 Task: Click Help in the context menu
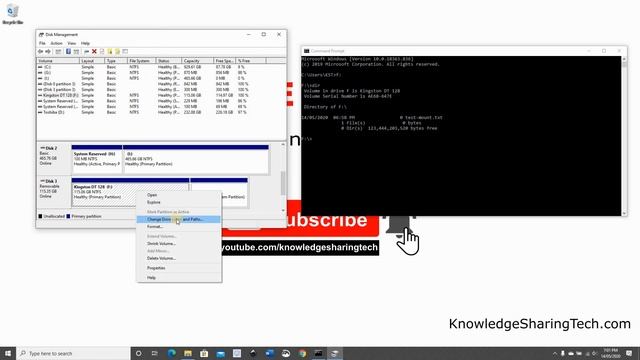(179, 278)
